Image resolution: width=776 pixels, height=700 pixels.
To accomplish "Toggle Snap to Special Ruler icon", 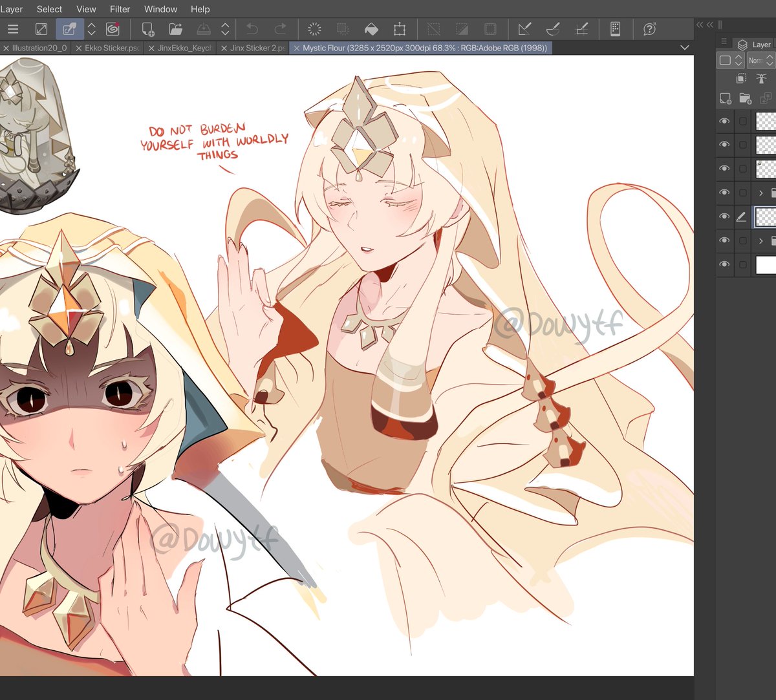I will point(553,29).
